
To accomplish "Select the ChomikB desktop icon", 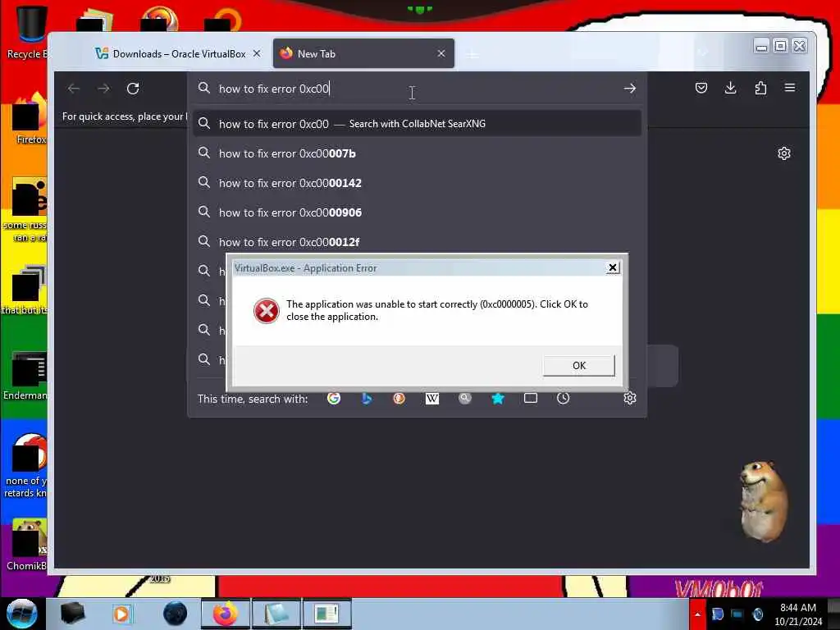I will (x=27, y=546).
